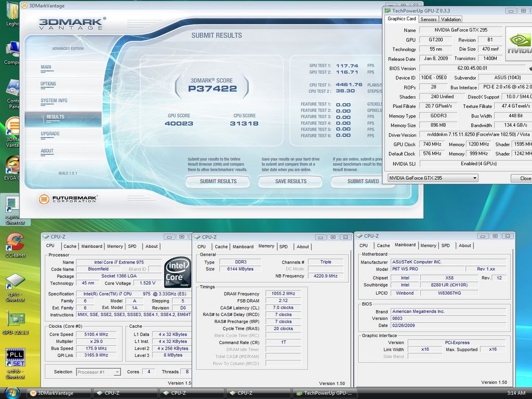532x399 pixels.
Task: Launch GPU-Z.0.3.3 desktop icon
Action: (15, 322)
